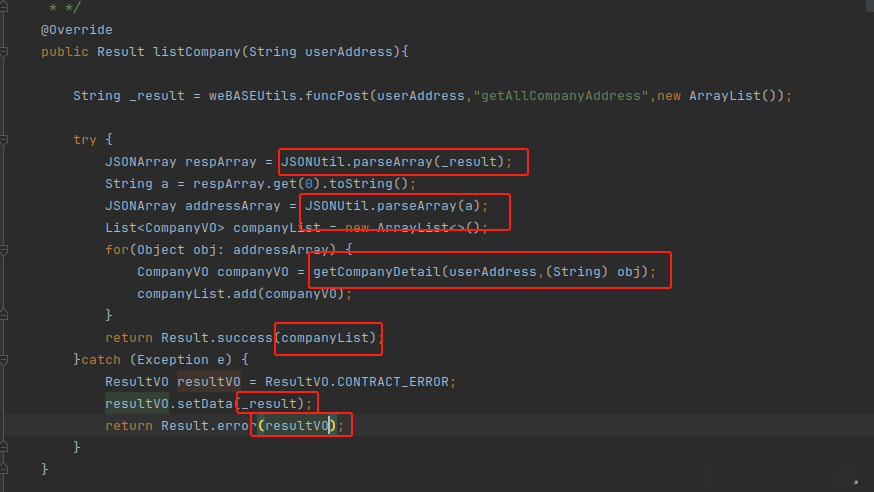This screenshot has height=492, width=874.
Task: Click fold end marker beside the comment end
Action: (4, 8)
